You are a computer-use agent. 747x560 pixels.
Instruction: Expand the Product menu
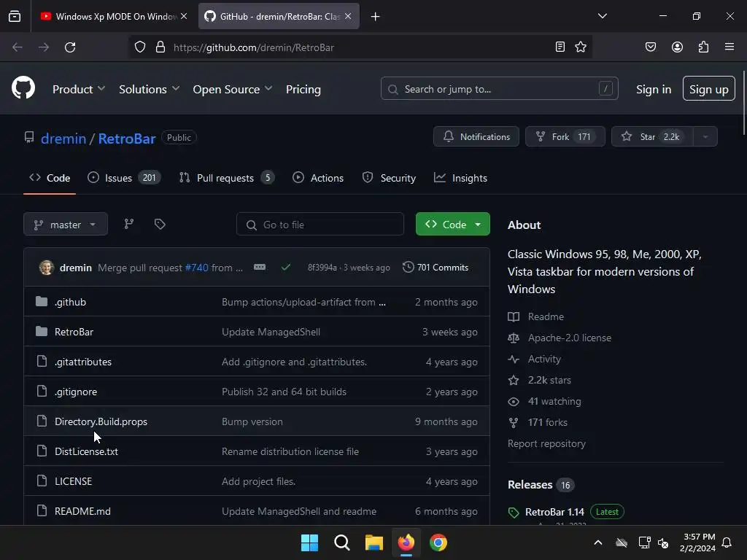(79, 89)
